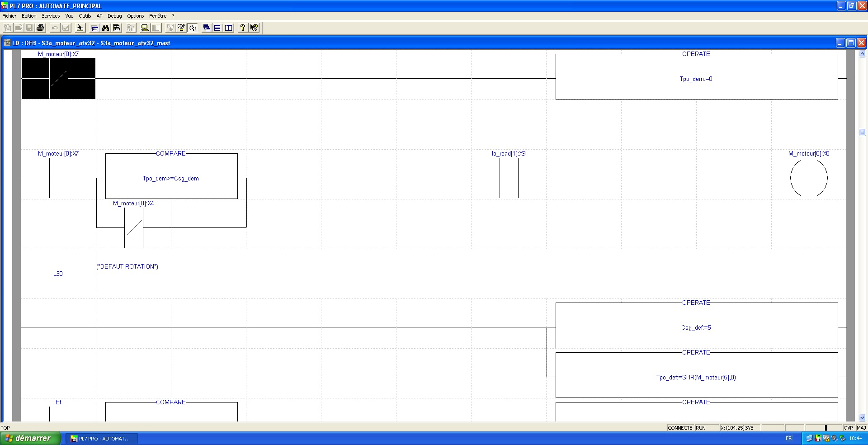Click the MAJ status indicator
The image size is (868, 445).
[x=861, y=428]
